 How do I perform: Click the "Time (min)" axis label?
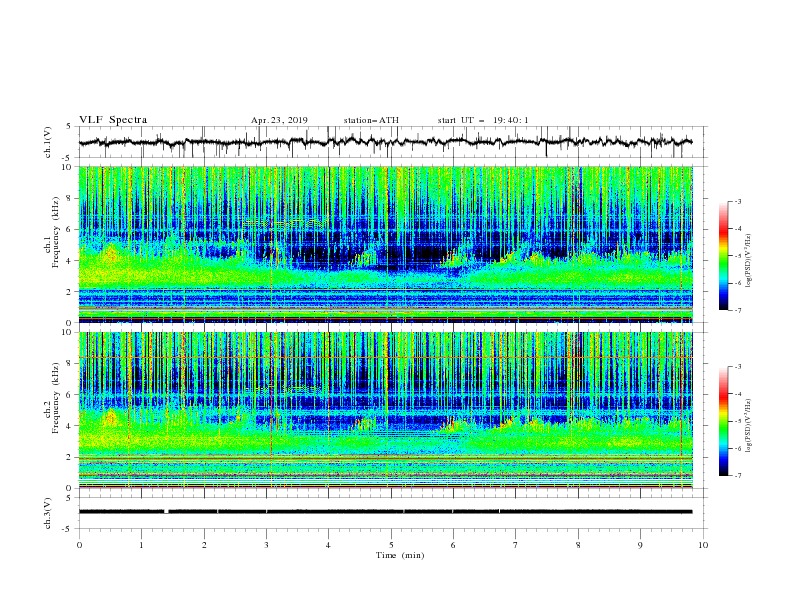point(400,555)
